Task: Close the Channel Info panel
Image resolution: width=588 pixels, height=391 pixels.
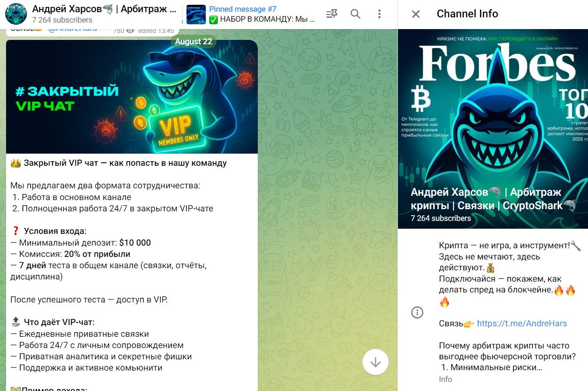Action: [x=416, y=14]
